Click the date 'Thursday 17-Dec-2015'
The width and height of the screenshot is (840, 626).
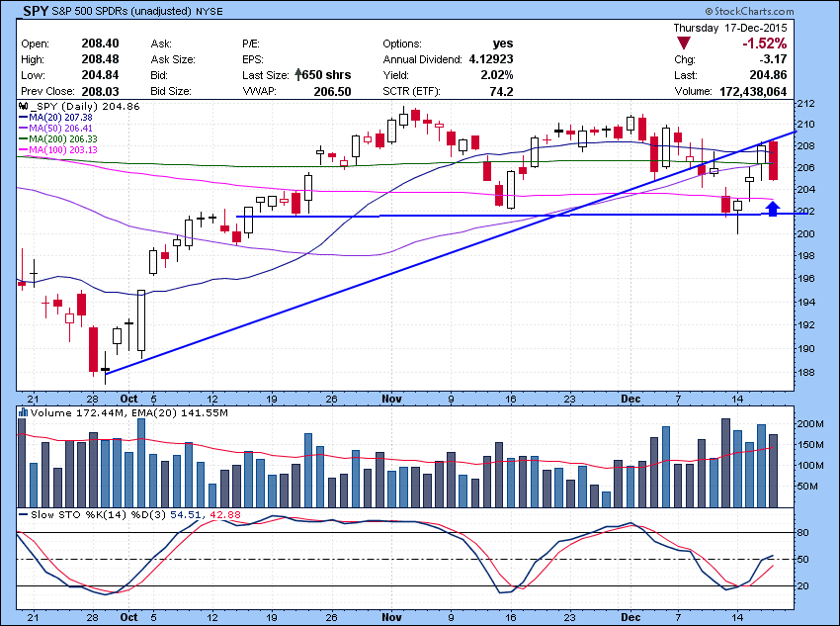pyautogui.click(x=730, y=28)
